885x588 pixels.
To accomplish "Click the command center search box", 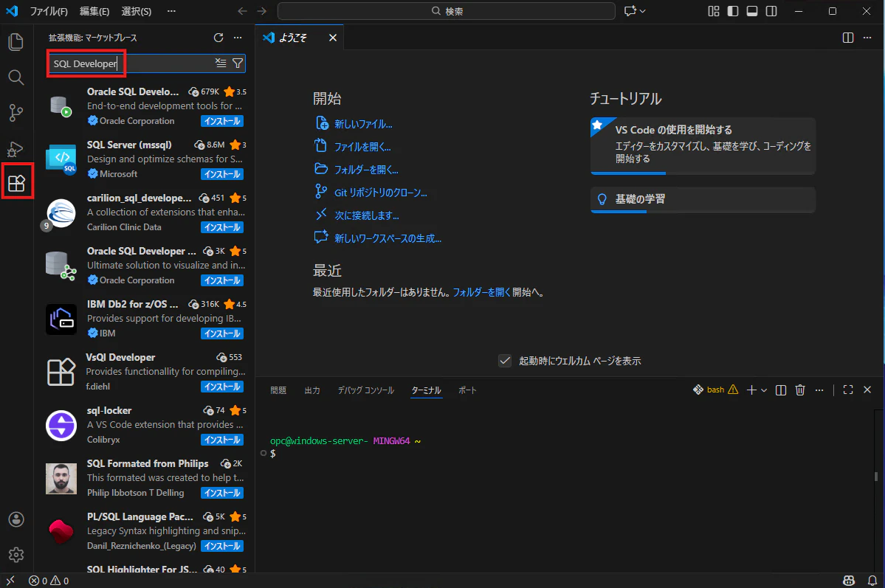I will (x=446, y=11).
